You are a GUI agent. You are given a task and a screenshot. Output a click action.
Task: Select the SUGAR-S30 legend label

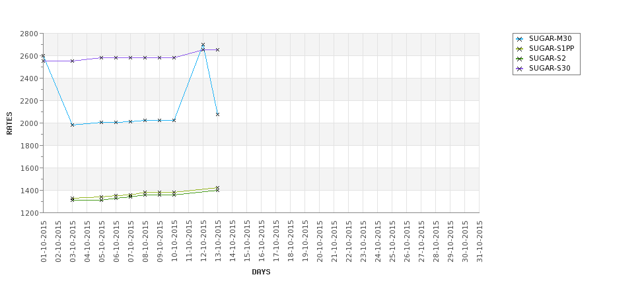coord(550,68)
